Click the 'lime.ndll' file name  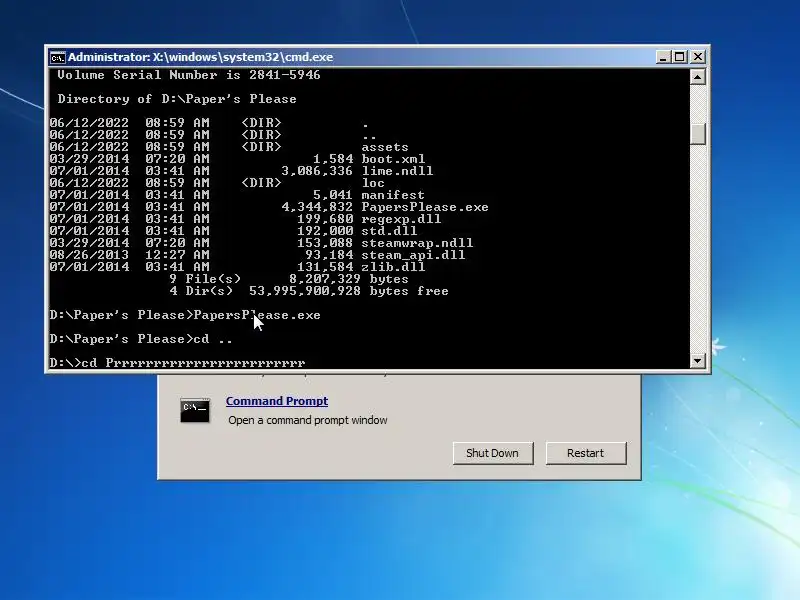coord(397,171)
